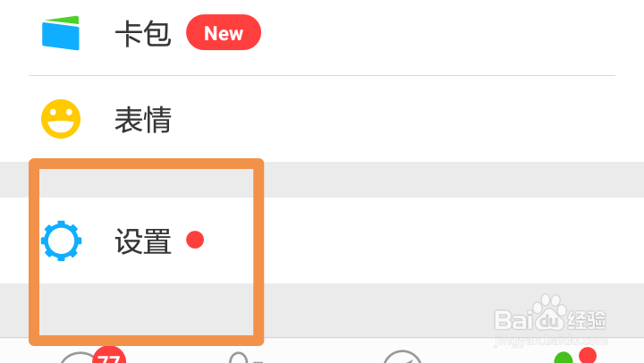Click the red dot beside 设置
The width and height of the screenshot is (644, 363).
click(x=195, y=240)
